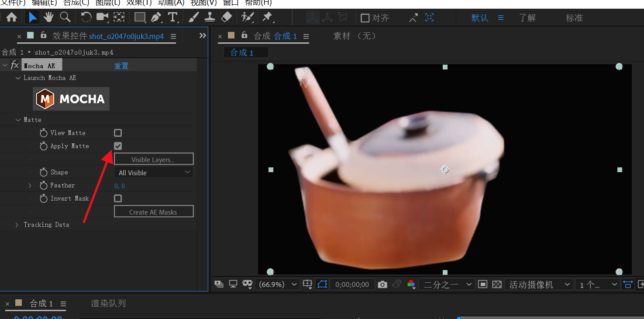
Task: Enable the Invert Mask checkbox
Action: pyautogui.click(x=118, y=198)
